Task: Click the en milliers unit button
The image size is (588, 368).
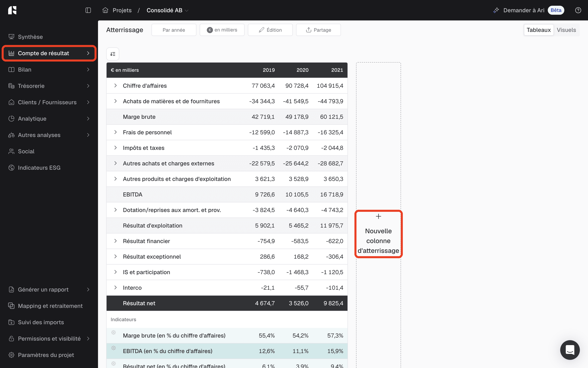Action: tap(222, 30)
